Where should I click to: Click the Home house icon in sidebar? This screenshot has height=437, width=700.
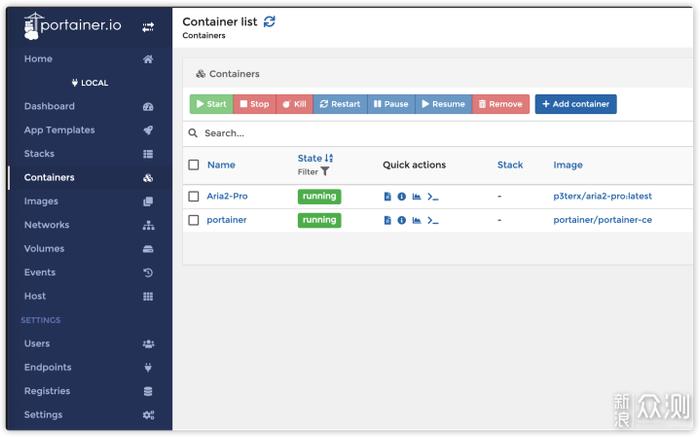click(148, 59)
